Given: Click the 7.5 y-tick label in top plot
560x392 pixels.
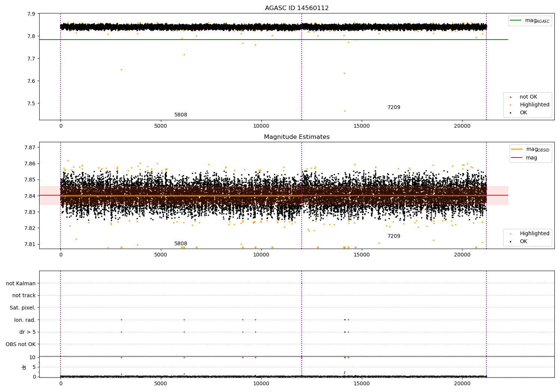Looking at the screenshot, I should pos(31,104).
